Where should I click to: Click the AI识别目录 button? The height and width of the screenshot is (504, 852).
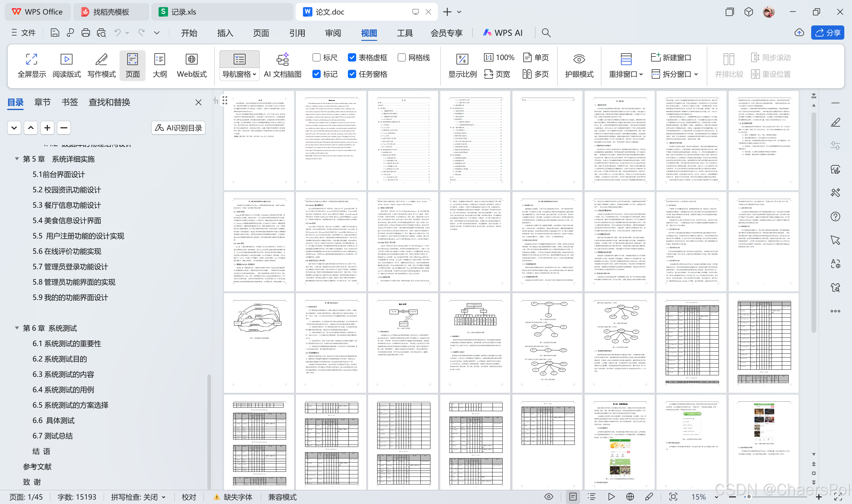178,128
